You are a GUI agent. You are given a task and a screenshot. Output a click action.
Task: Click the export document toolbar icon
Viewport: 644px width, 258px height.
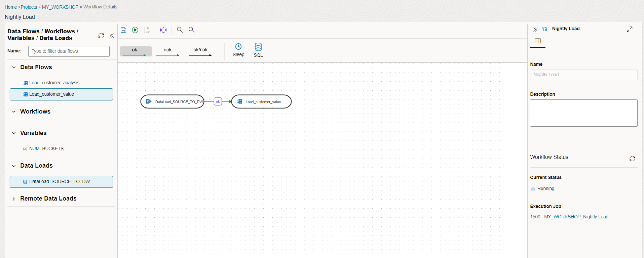pos(147,30)
